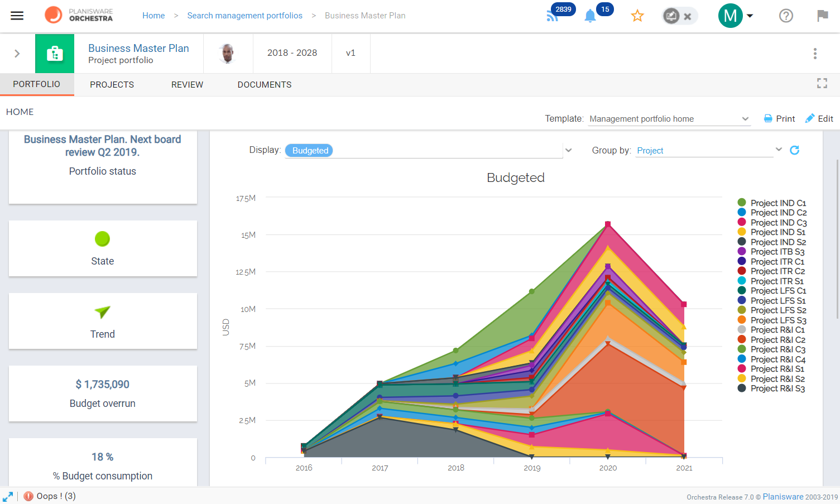Switch to the PROJECTS tab
This screenshot has height=504, width=840.
(112, 85)
